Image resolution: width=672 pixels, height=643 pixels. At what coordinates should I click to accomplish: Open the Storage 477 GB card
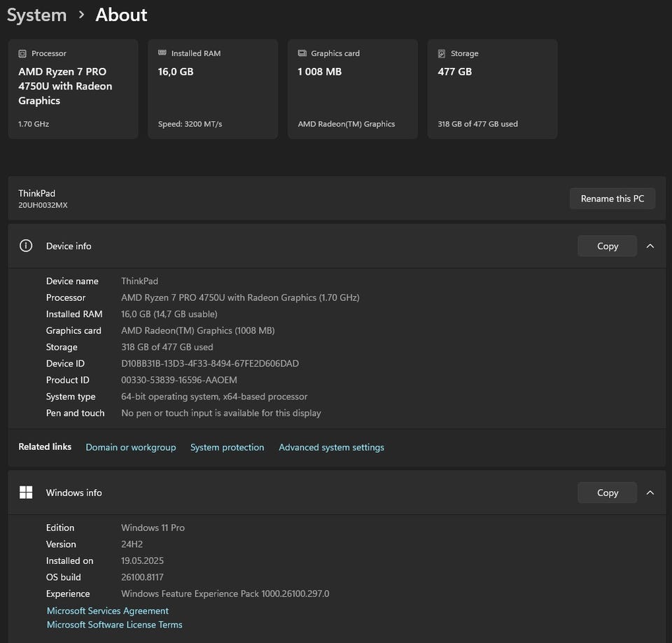pos(492,89)
